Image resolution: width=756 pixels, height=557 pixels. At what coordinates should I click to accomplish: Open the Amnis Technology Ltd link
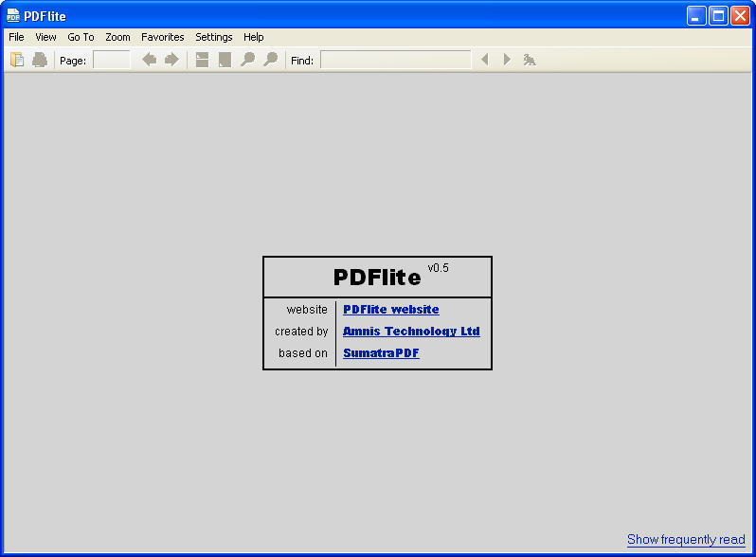point(411,332)
